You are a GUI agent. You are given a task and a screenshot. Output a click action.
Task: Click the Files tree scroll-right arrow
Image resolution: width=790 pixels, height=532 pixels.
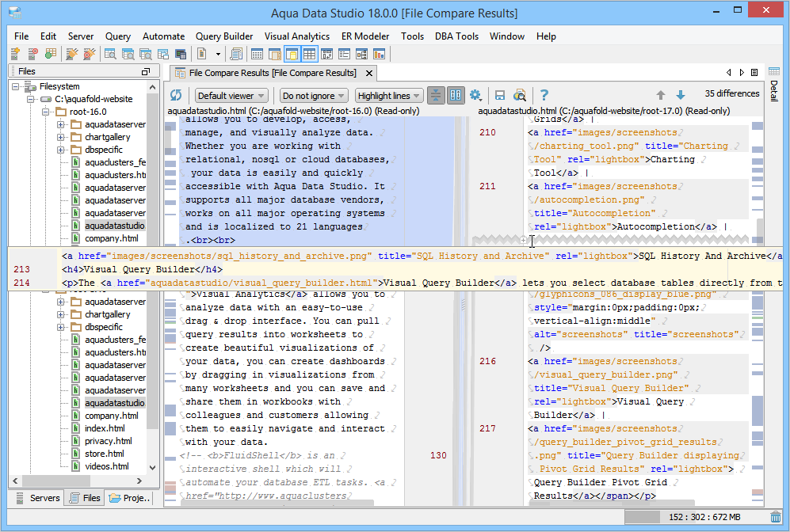(139, 481)
